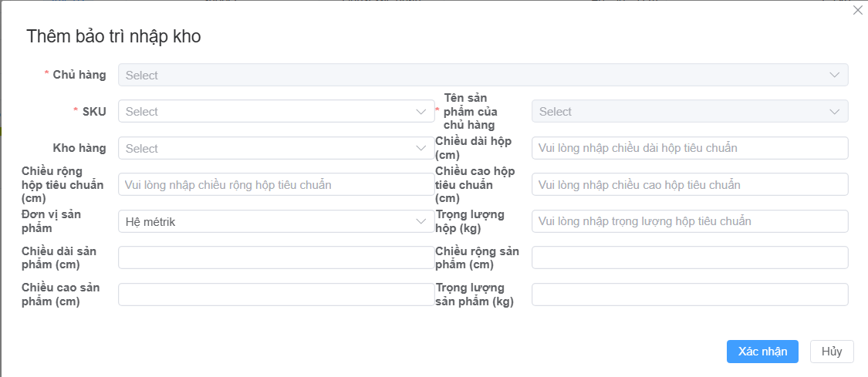Click the Trọng lượng sản phẩm (kg) input
The image size is (868, 377).
[689, 295]
